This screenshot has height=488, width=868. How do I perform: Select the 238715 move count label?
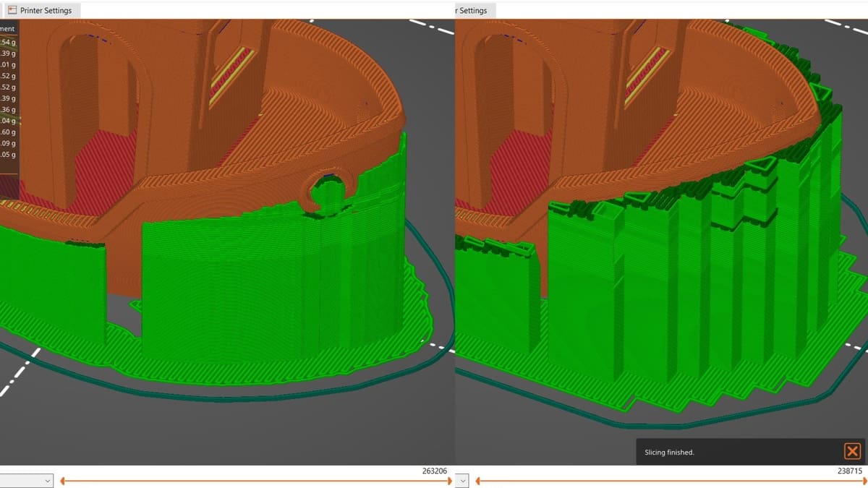850,471
